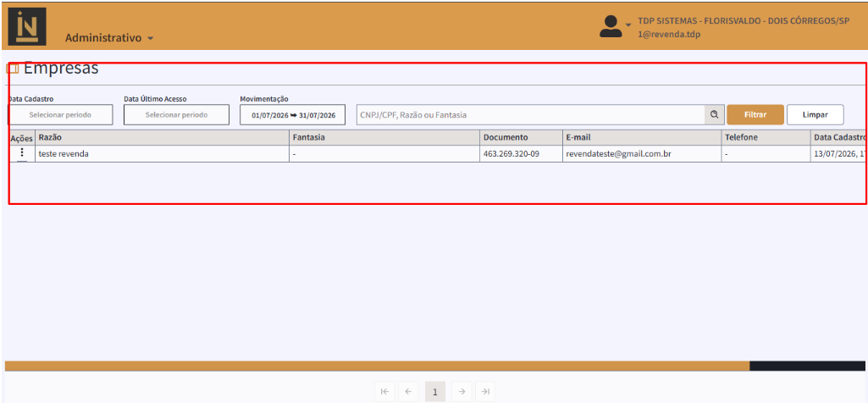Go to first page of results
This screenshot has height=408, width=868.
[384, 391]
